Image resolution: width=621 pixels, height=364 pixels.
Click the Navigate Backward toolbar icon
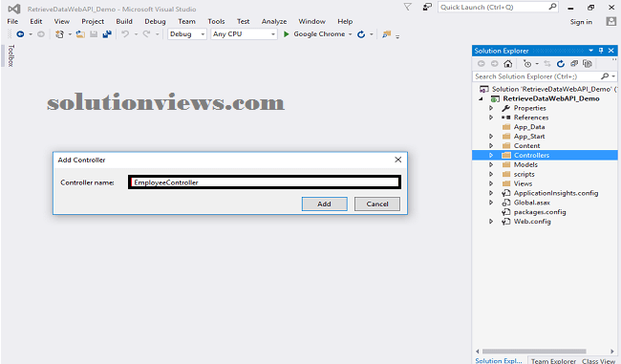coord(20,34)
